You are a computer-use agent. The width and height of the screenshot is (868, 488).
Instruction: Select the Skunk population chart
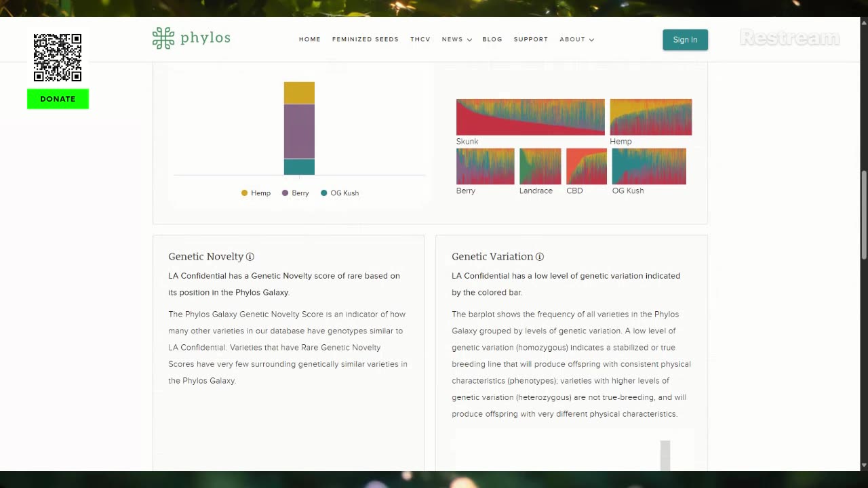point(530,117)
